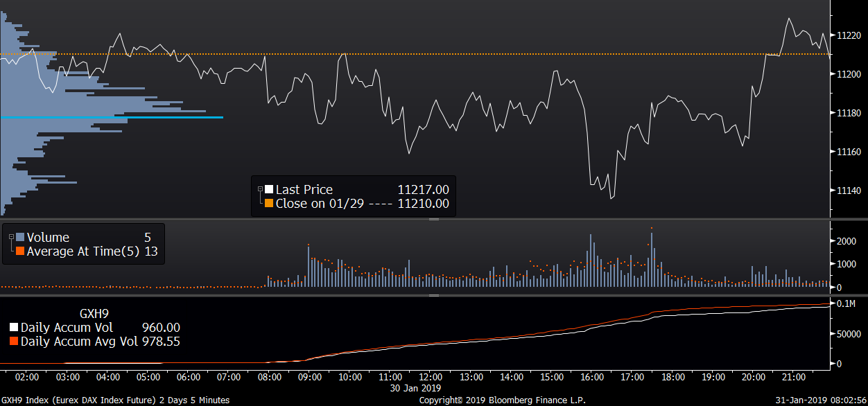Click the orange dotted previous close line
Image resolution: width=868 pixels, height=406 pixels.
pyautogui.click(x=415, y=53)
